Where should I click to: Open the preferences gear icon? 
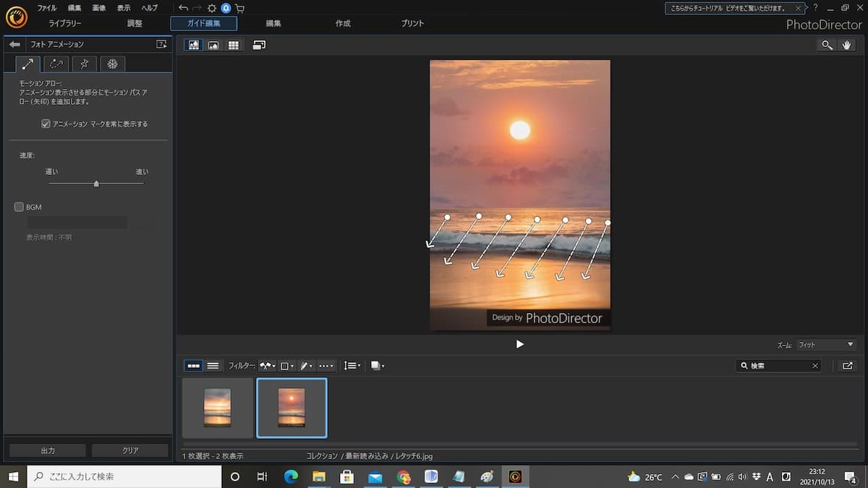click(x=212, y=8)
